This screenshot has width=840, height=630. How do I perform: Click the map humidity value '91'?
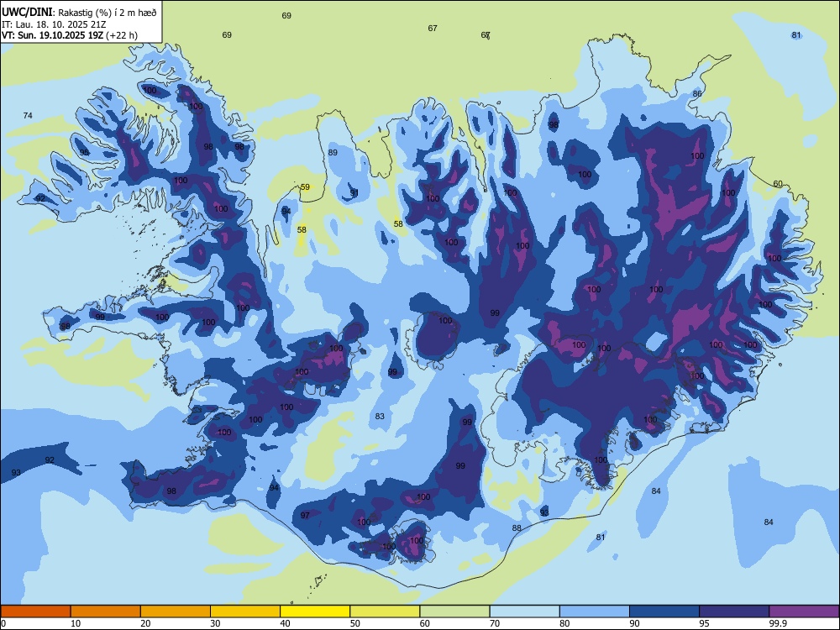tap(354, 192)
